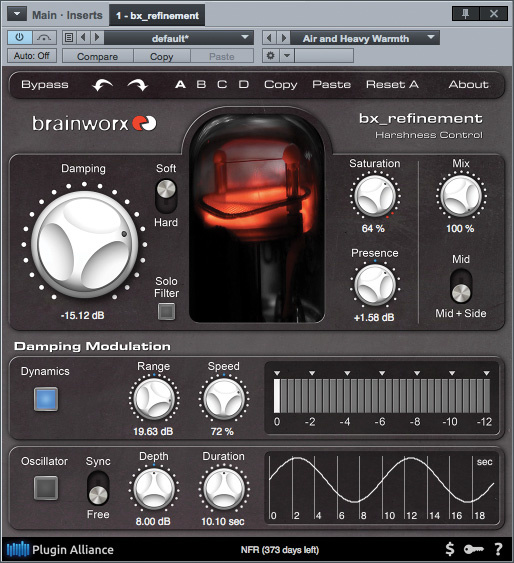Close the plugin window with X

(x=494, y=14)
